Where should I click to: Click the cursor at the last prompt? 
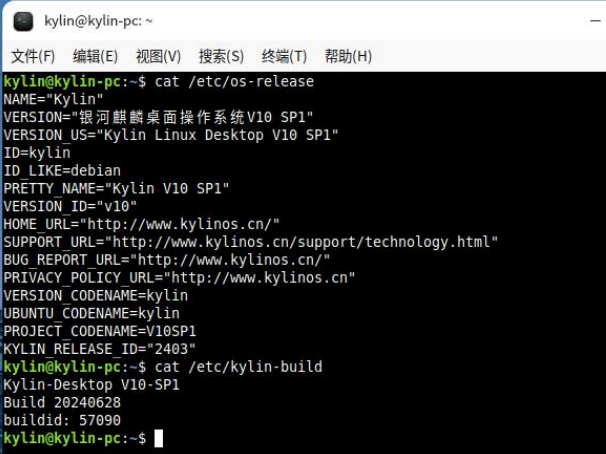pos(158,438)
